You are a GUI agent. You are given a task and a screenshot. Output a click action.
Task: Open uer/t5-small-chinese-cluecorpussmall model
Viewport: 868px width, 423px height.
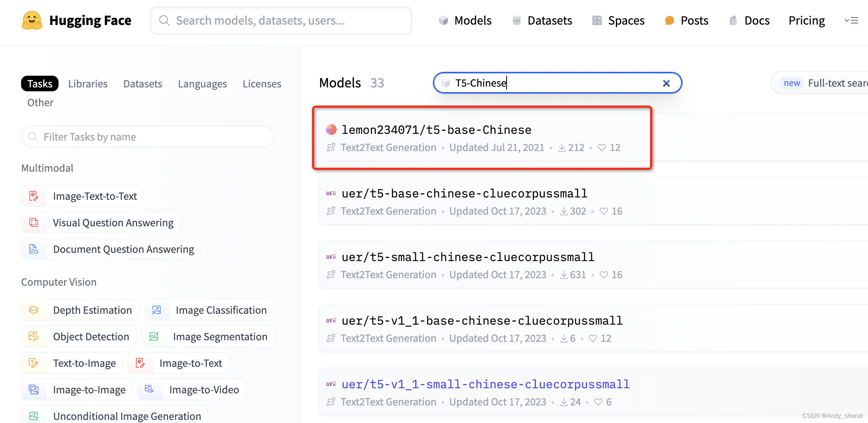coord(468,257)
